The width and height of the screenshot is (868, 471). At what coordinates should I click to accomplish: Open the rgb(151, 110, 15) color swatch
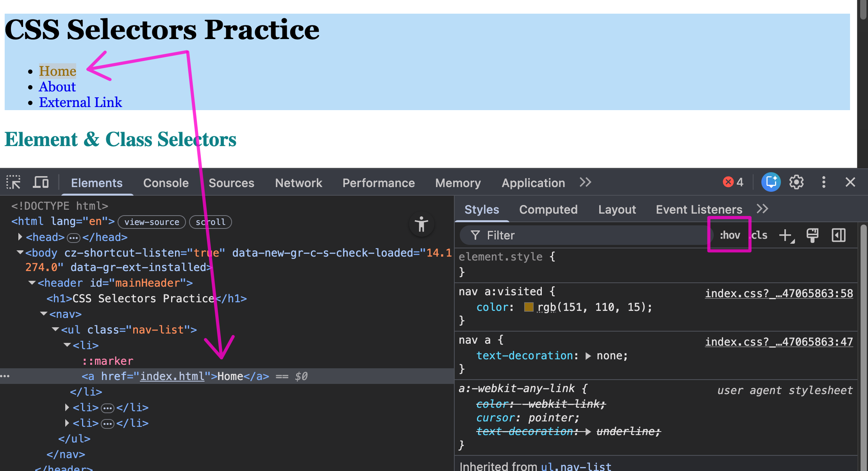point(529,307)
